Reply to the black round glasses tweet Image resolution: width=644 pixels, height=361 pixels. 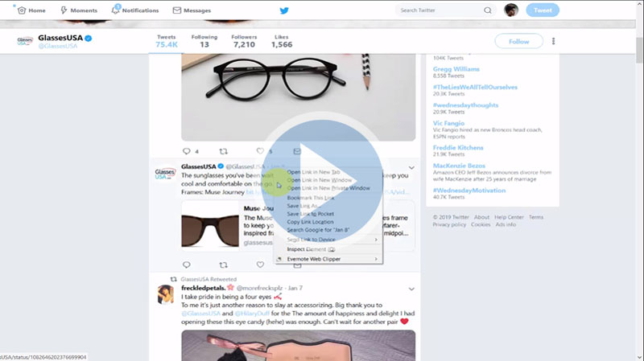[x=186, y=150]
